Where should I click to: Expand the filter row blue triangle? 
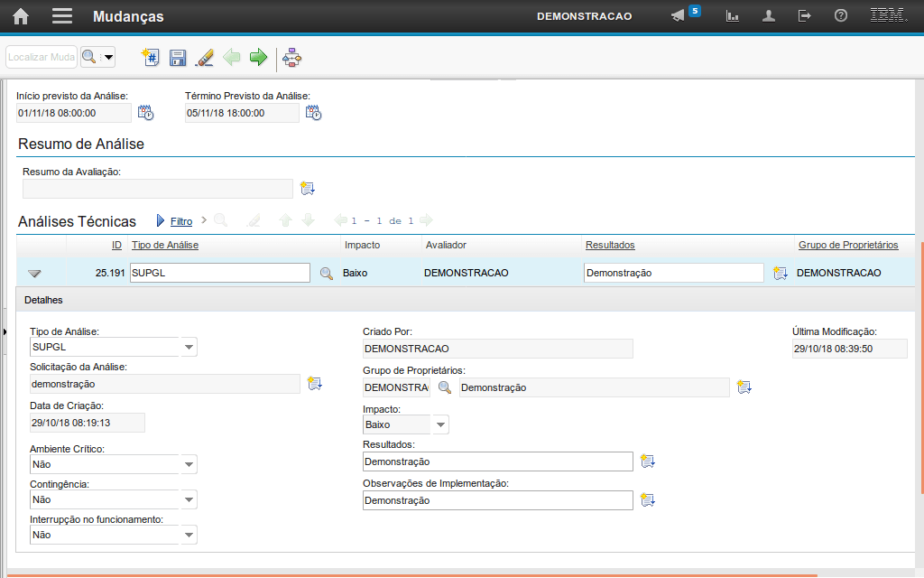[x=161, y=220]
